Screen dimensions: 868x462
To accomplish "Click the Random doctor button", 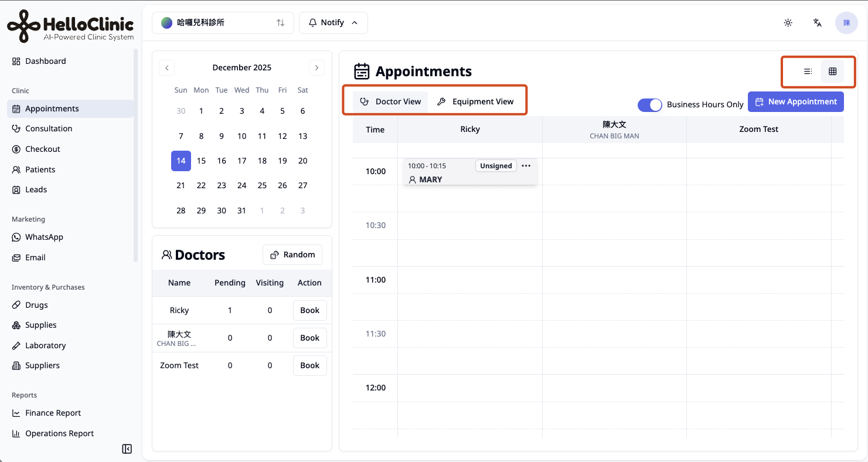I will [292, 254].
